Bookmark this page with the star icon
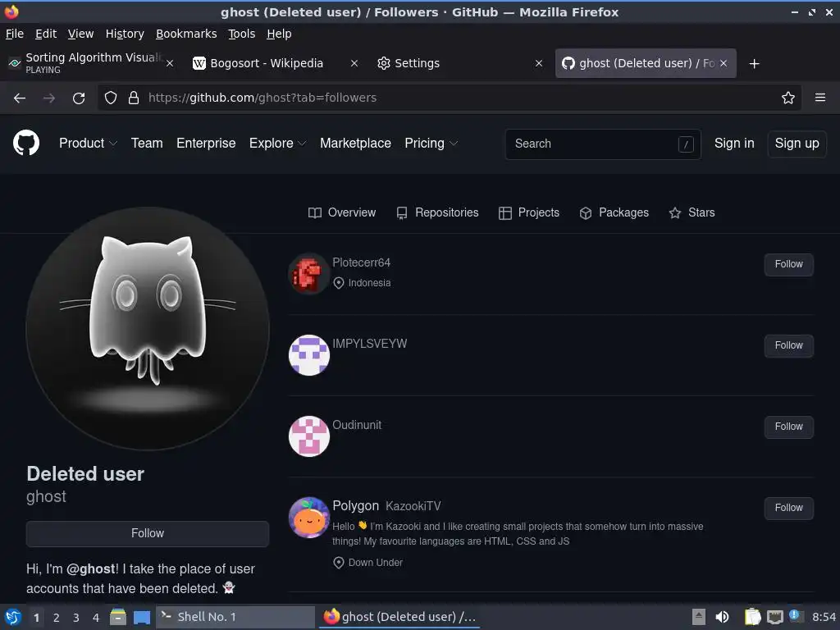The image size is (840, 630). point(788,98)
